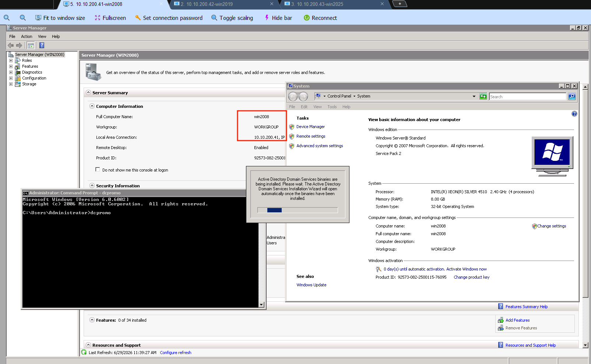
Task: Collapse the Features section chevron
Action: (x=92, y=320)
